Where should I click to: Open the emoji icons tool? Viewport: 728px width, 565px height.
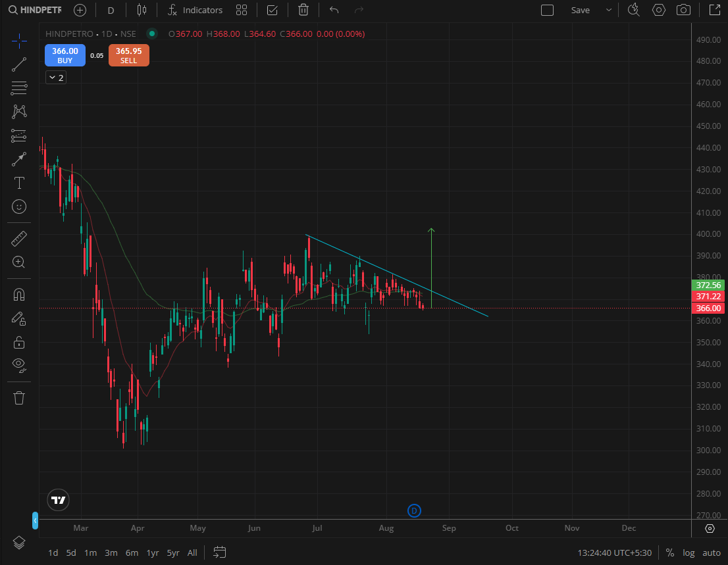[x=19, y=207]
